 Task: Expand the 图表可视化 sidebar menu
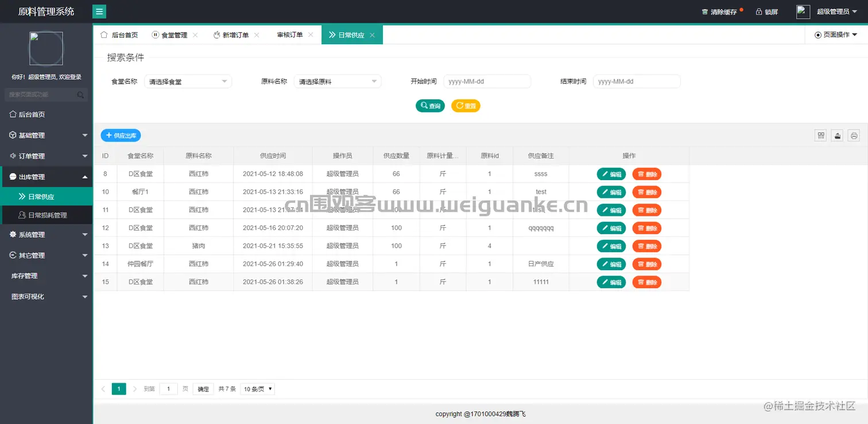click(x=46, y=297)
